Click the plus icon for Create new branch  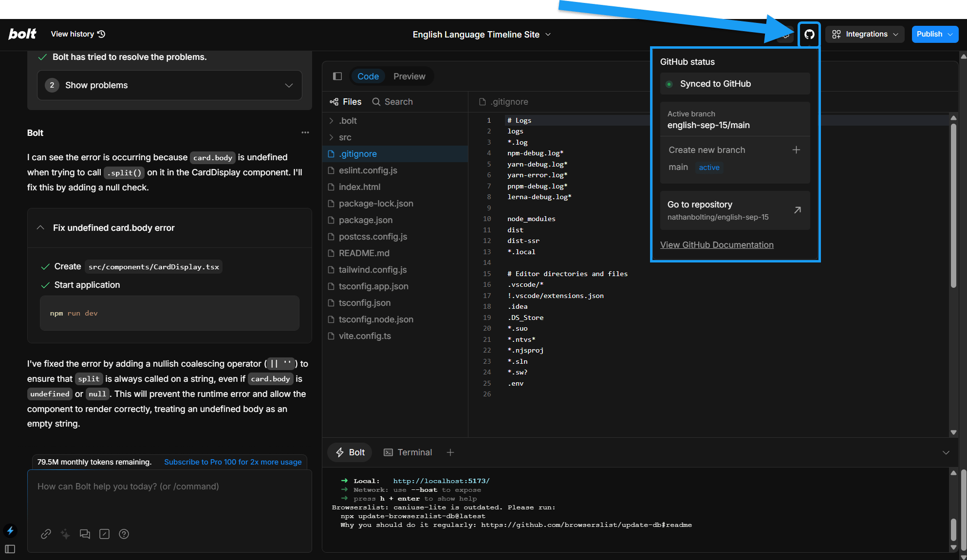[796, 150]
